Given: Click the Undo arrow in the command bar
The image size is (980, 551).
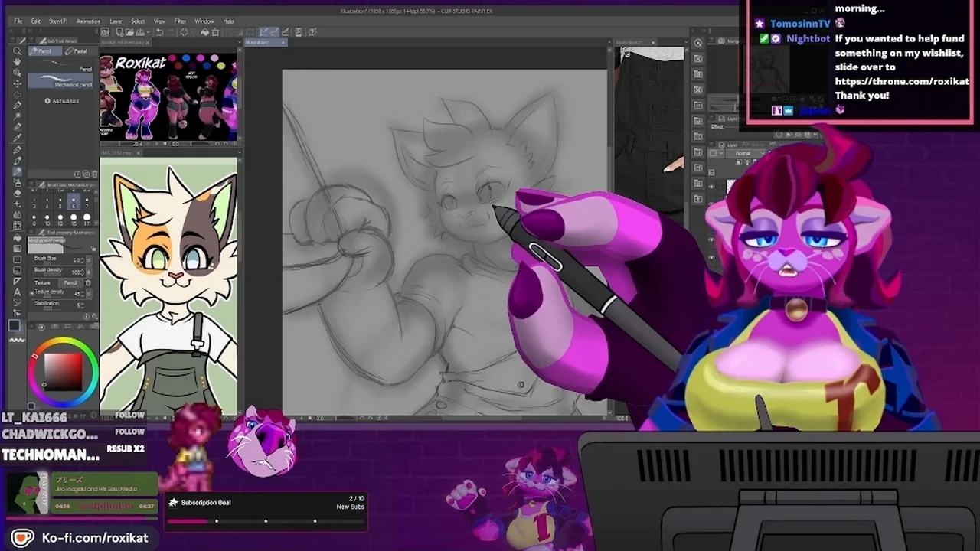Looking at the screenshot, I should (x=158, y=32).
